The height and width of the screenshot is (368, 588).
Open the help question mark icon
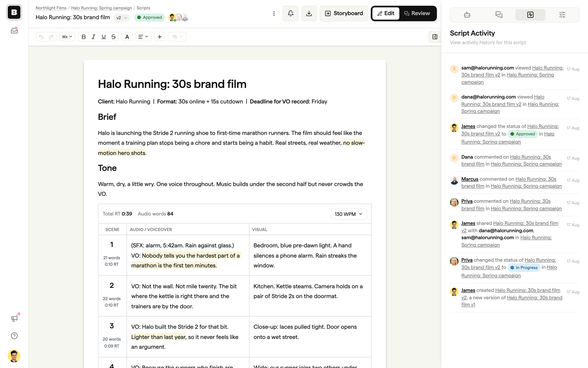pos(14,336)
